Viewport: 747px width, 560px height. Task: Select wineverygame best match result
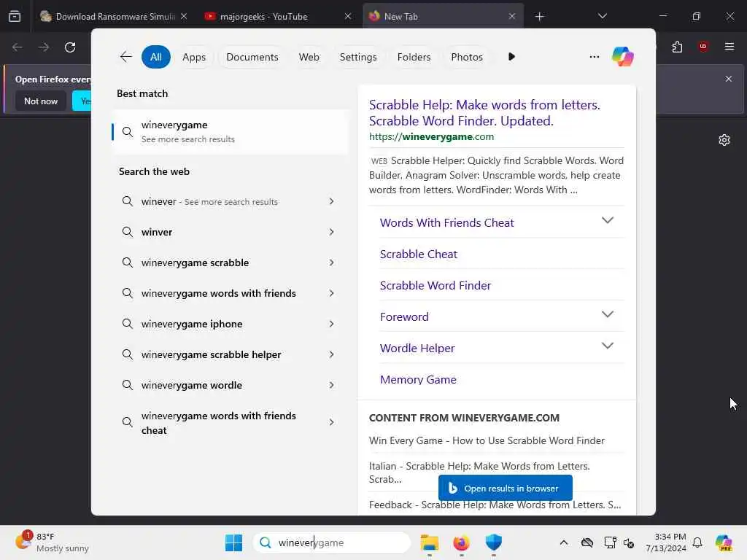tap(230, 132)
